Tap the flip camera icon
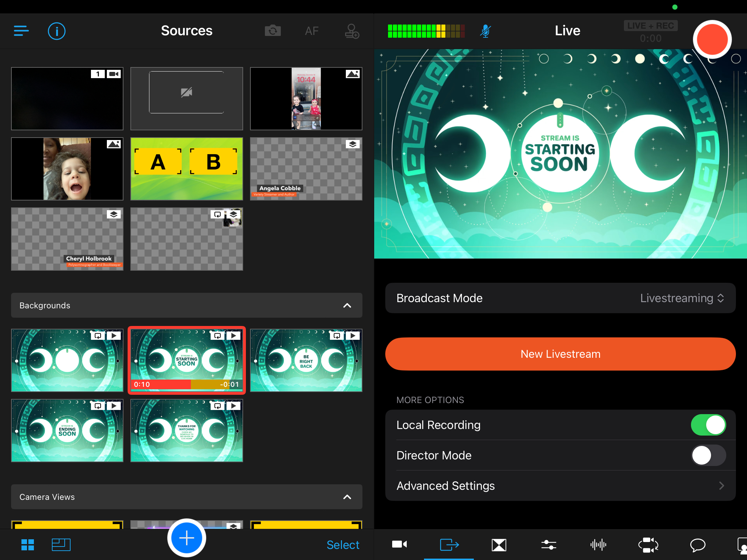Image resolution: width=747 pixels, height=560 pixels. pyautogui.click(x=273, y=31)
